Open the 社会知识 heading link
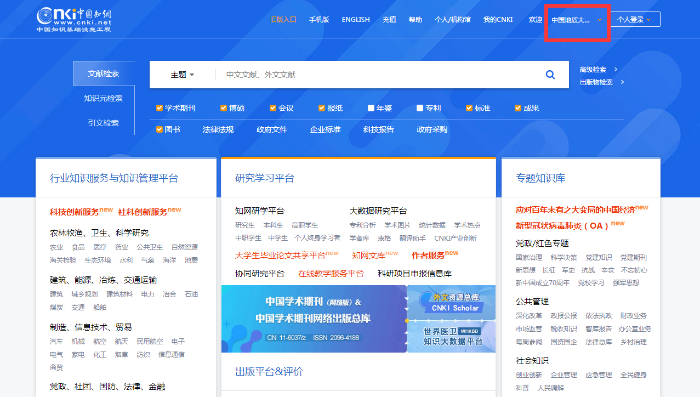Image resolution: width=700 pixels, height=397 pixels. (532, 360)
